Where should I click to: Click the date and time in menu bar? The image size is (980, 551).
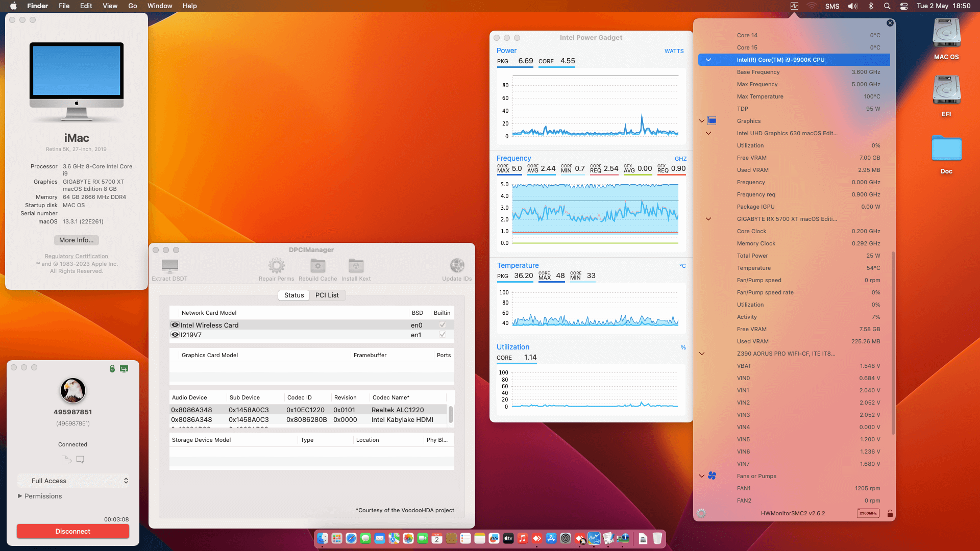(x=944, y=6)
